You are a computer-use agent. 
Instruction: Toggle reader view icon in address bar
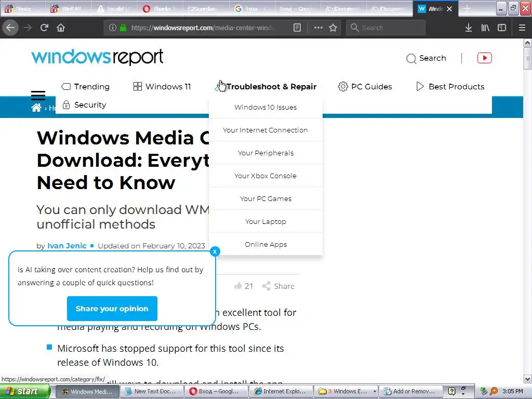[297, 28]
